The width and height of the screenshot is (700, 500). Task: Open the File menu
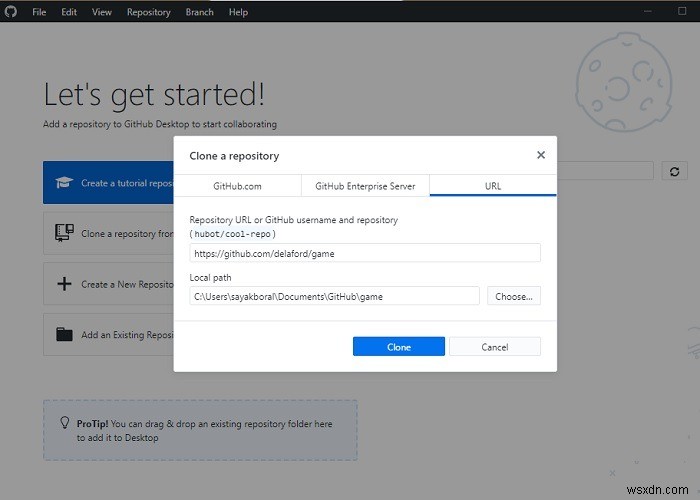(x=39, y=12)
